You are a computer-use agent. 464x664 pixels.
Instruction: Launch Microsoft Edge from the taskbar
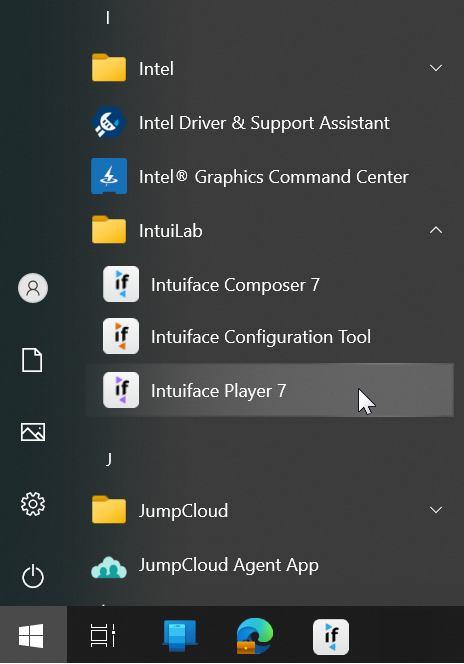point(254,636)
